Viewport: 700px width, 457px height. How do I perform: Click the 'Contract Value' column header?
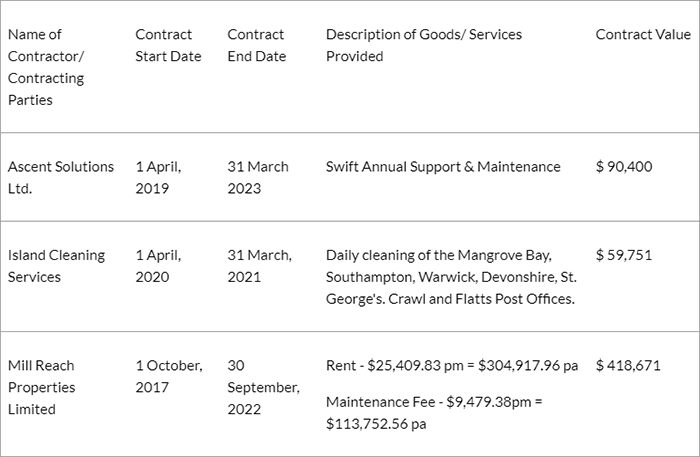(x=643, y=34)
